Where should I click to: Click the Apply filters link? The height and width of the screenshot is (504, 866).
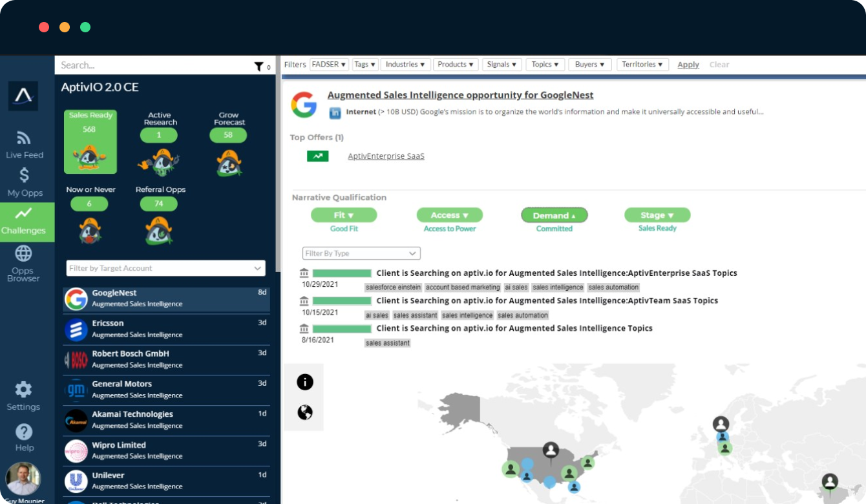click(688, 65)
